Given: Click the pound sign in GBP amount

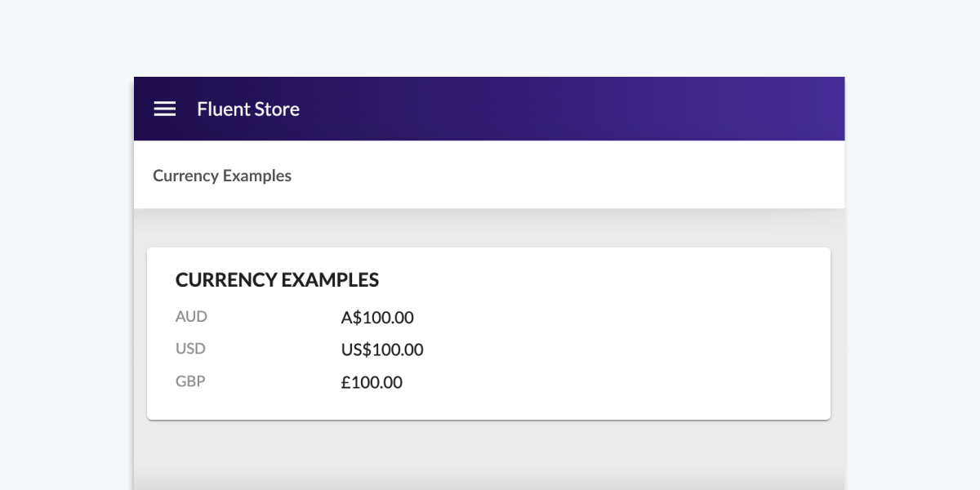Looking at the screenshot, I should coord(345,382).
